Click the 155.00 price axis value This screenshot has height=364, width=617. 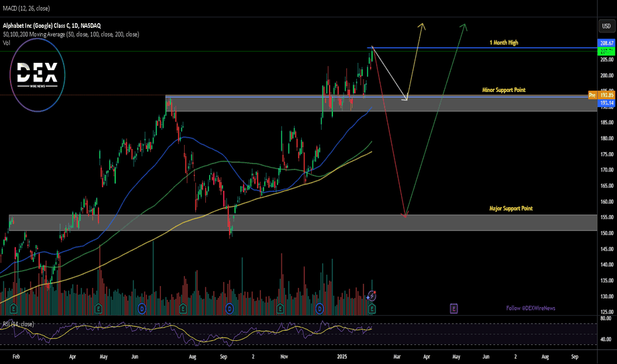pos(606,217)
